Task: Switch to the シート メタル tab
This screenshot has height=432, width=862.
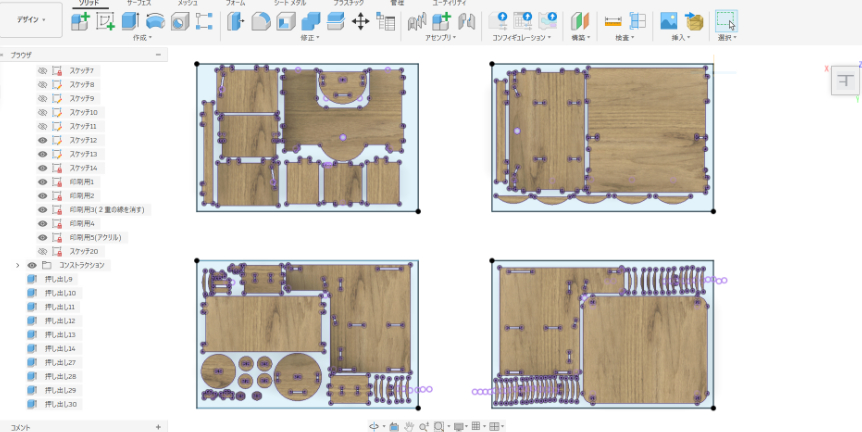Action: pyautogui.click(x=290, y=3)
